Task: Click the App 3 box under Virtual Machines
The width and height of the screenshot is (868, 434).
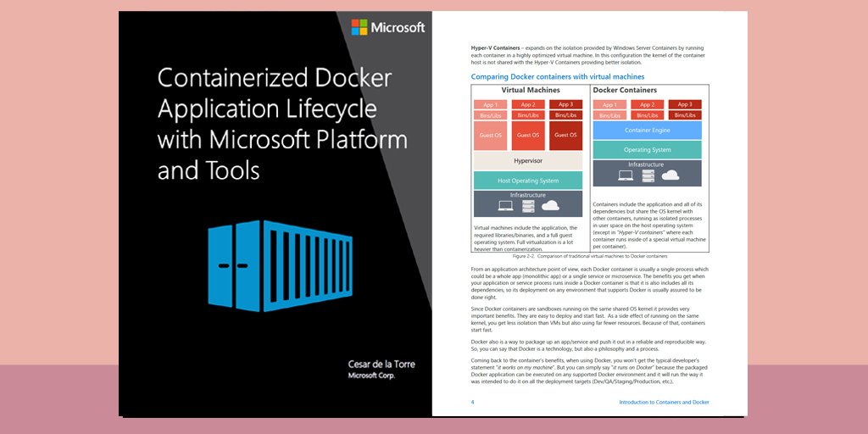Action: point(565,104)
